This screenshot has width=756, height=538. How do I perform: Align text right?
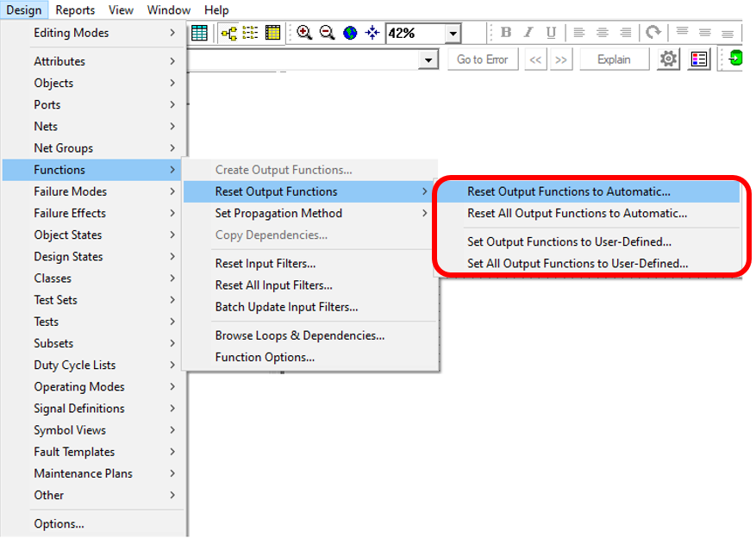point(625,32)
